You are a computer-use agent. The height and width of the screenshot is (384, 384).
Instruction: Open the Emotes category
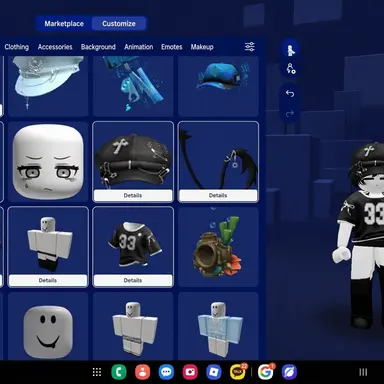pyautogui.click(x=172, y=47)
